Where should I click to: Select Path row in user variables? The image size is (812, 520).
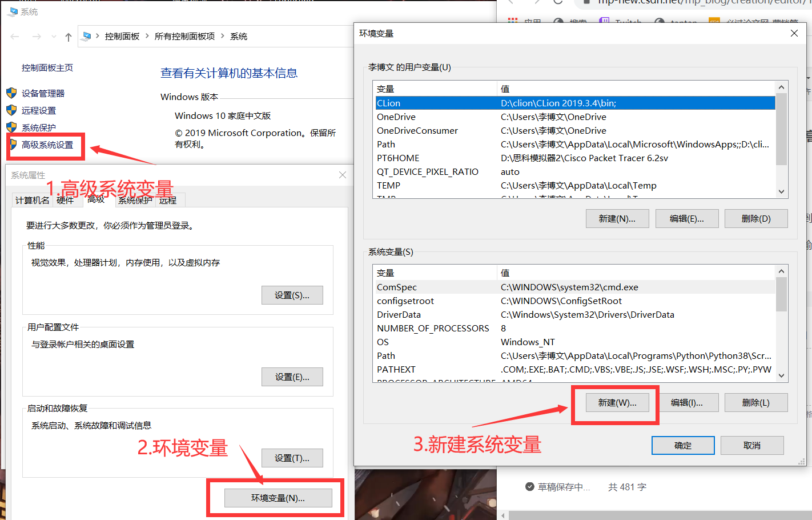point(575,144)
